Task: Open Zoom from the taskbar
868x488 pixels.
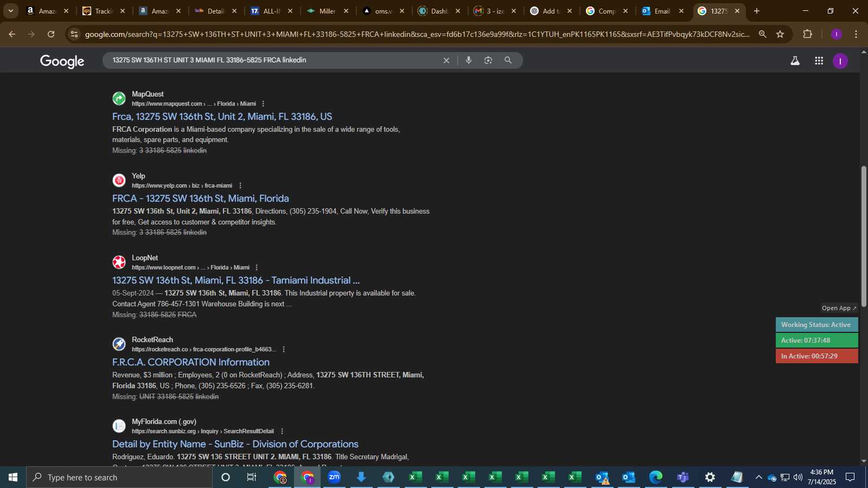Action: pyautogui.click(x=334, y=477)
